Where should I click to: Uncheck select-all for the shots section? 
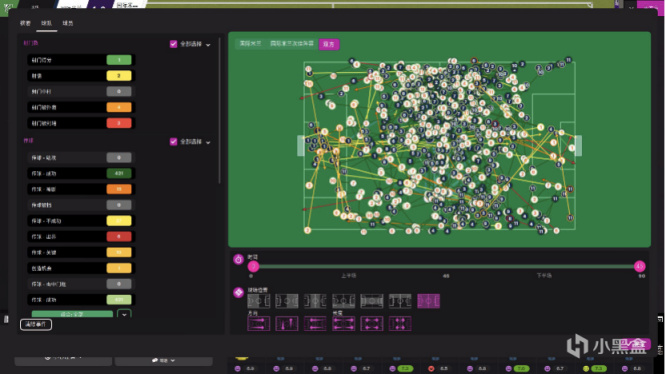(173, 44)
